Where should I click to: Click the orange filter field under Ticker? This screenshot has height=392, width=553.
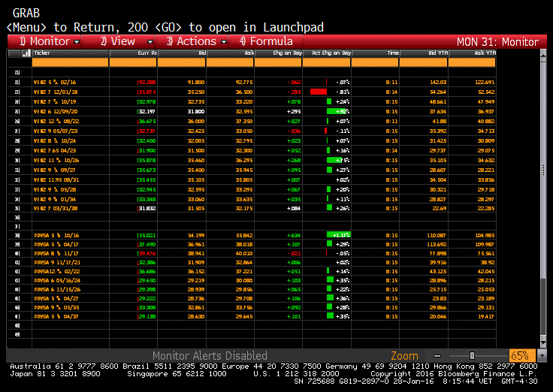click(x=70, y=62)
